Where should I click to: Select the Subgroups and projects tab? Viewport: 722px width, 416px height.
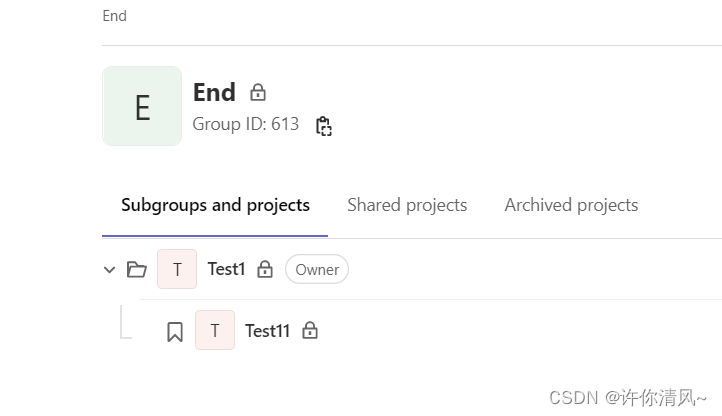click(x=215, y=205)
